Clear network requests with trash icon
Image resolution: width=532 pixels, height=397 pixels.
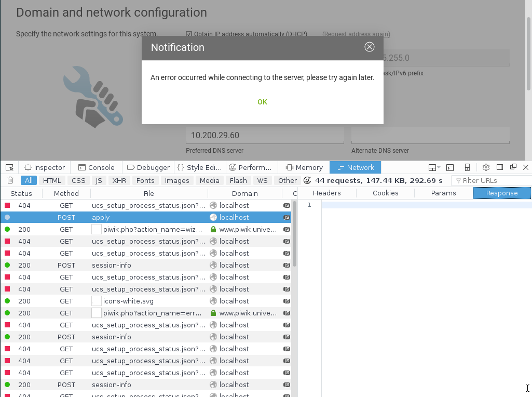coord(10,180)
